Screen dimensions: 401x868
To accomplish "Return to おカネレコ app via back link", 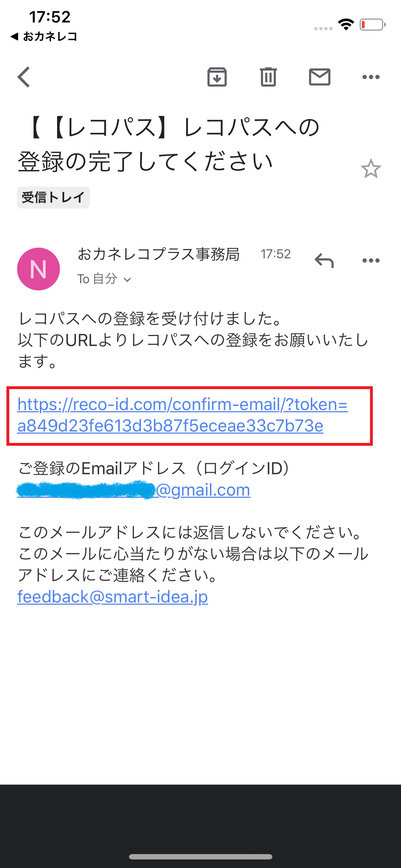I will pos(44,36).
